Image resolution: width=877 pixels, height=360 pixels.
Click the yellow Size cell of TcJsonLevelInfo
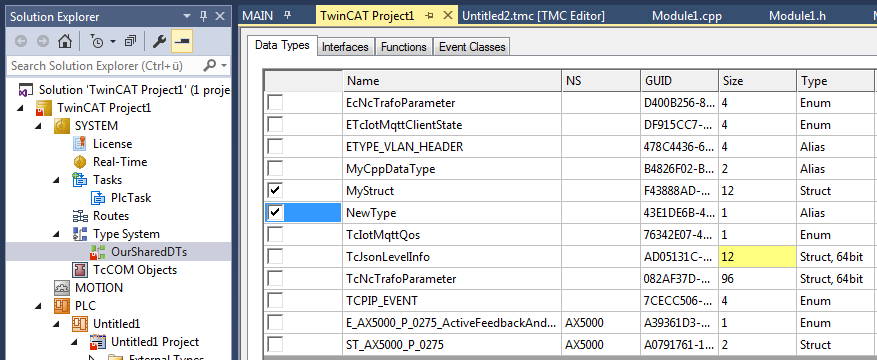point(758,257)
